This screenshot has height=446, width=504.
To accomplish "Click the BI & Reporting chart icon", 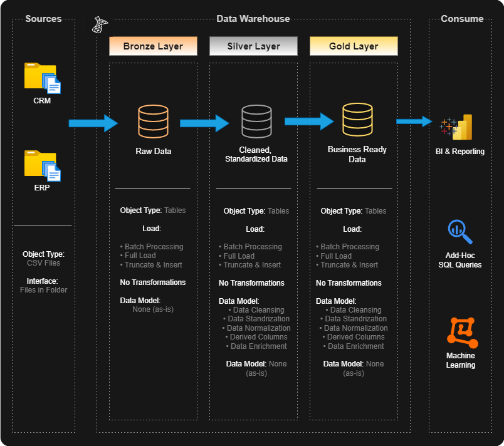I will 456,127.
